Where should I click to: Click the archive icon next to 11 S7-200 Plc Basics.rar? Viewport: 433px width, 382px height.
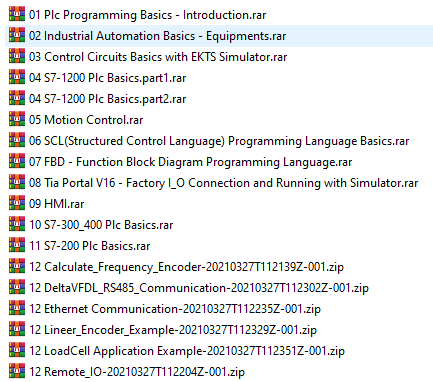tap(17, 245)
